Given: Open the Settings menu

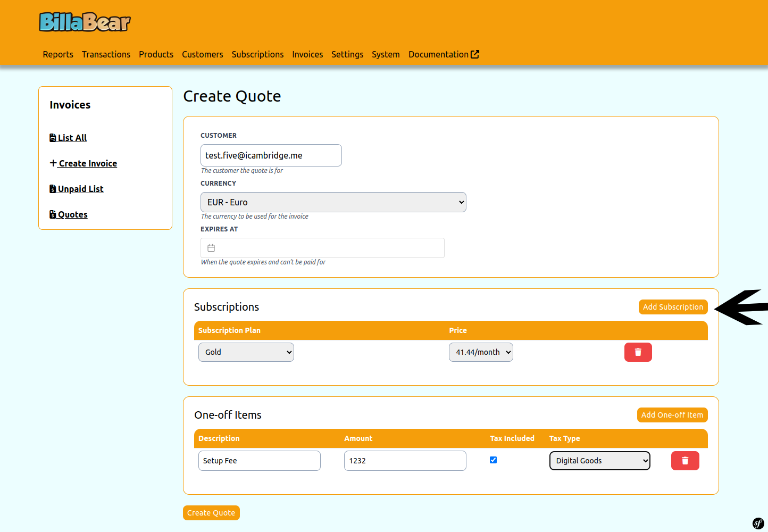Looking at the screenshot, I should pyautogui.click(x=347, y=54).
